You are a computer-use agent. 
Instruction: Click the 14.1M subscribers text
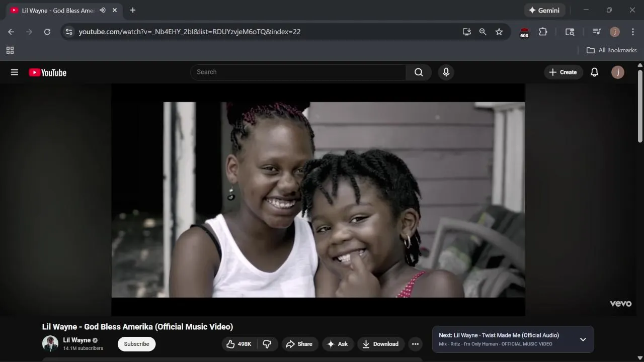(83, 348)
